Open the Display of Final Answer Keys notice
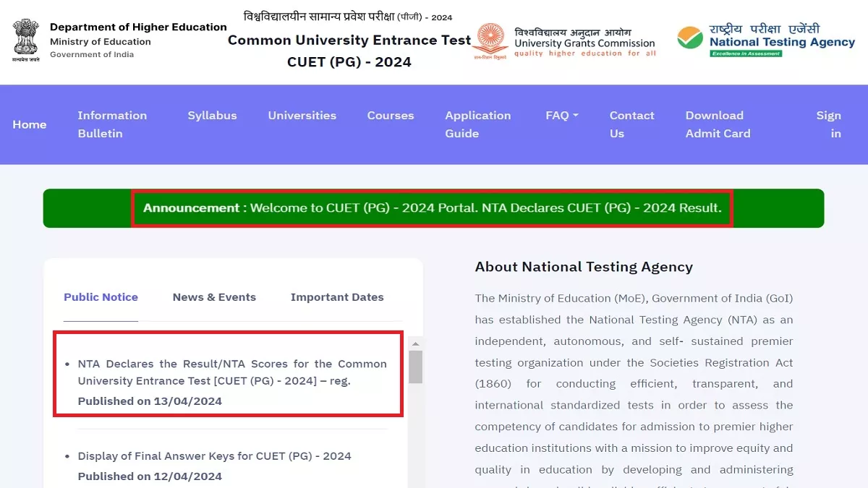The height and width of the screenshot is (488, 868). (214, 456)
